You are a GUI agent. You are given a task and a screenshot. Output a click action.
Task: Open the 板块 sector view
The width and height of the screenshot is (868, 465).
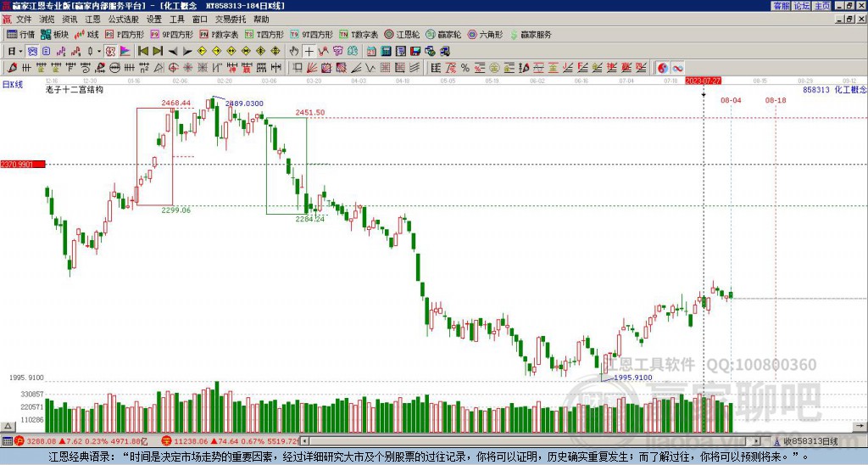point(55,34)
